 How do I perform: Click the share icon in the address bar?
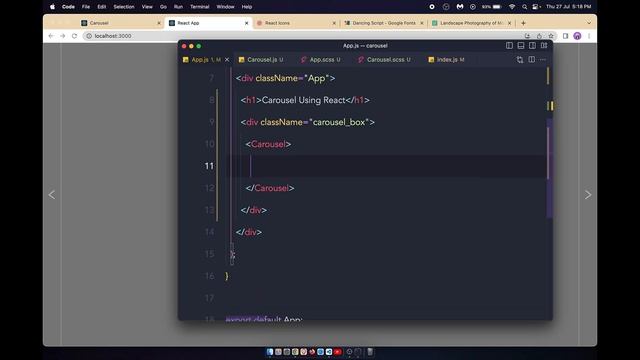[x=539, y=36]
